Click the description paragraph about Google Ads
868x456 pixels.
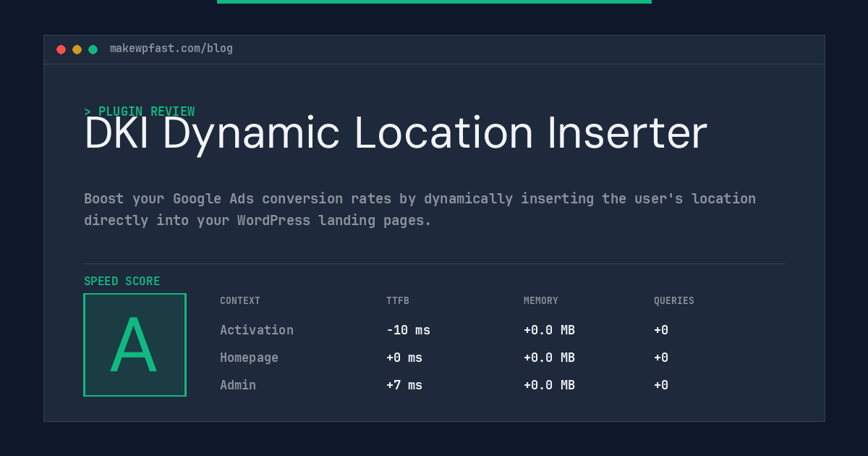[x=420, y=209]
